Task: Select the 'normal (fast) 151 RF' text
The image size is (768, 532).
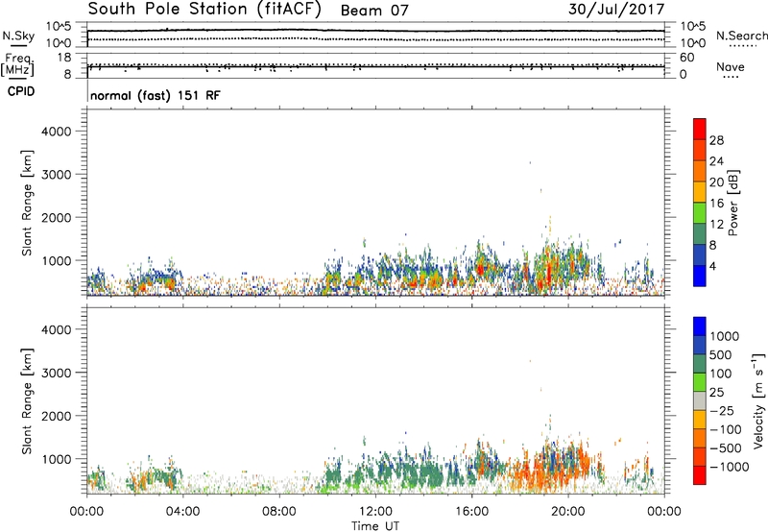Action: (156, 95)
